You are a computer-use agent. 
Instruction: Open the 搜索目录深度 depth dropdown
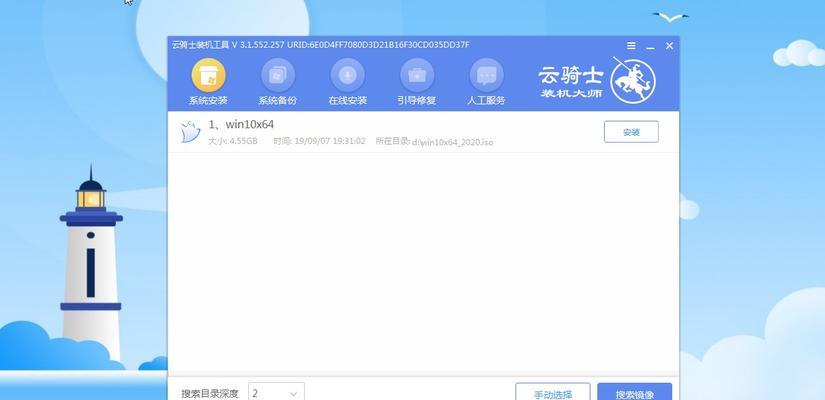276,392
